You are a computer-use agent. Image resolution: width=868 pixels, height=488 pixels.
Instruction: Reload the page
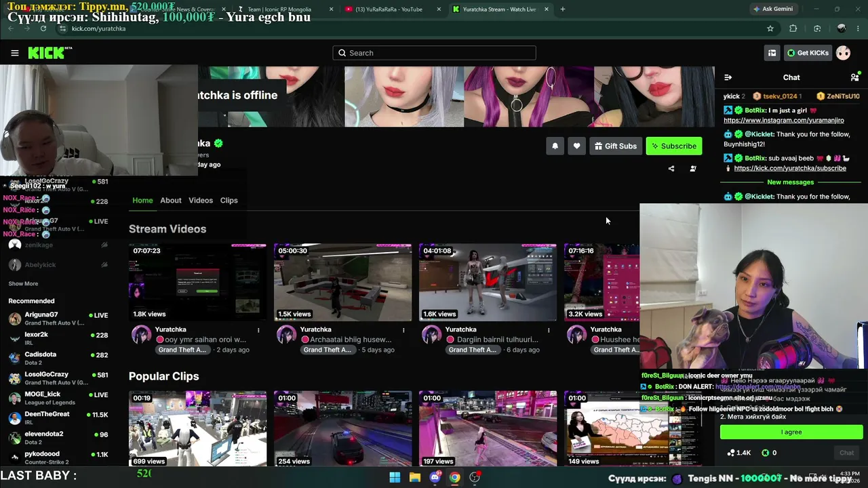point(43,28)
